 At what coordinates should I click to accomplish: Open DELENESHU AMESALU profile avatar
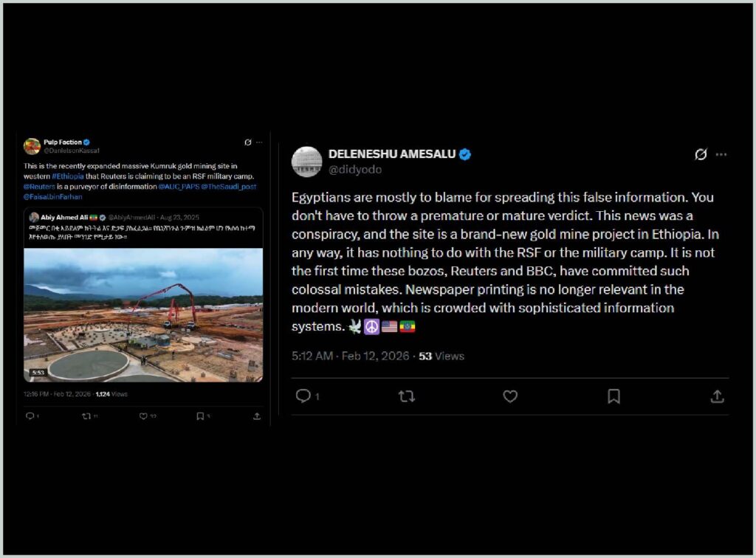coord(306,162)
